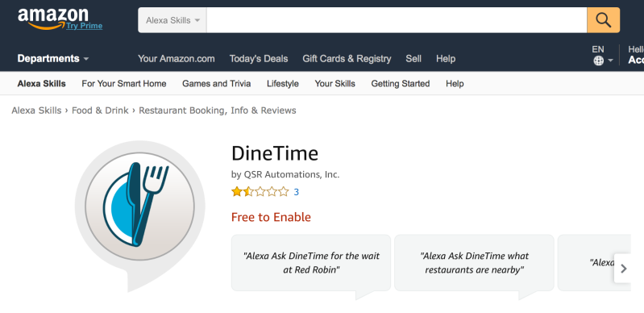Click the Red Robin wait example phrase
The image size is (644, 313).
point(311,263)
